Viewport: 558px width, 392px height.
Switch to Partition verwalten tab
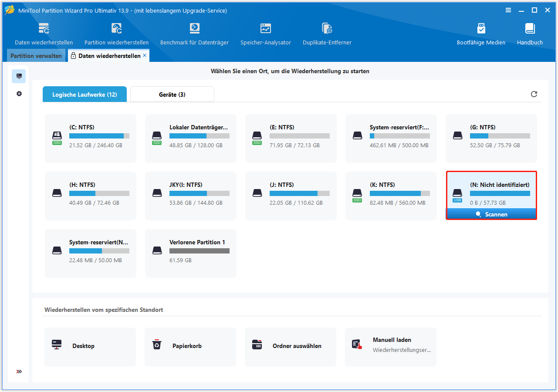pyautogui.click(x=36, y=56)
